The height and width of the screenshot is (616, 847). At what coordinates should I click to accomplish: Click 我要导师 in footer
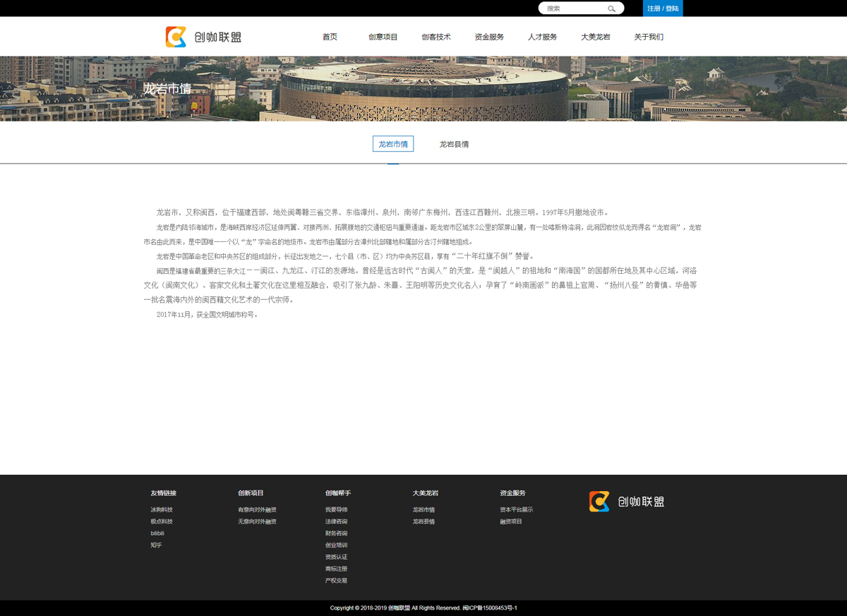click(x=336, y=509)
